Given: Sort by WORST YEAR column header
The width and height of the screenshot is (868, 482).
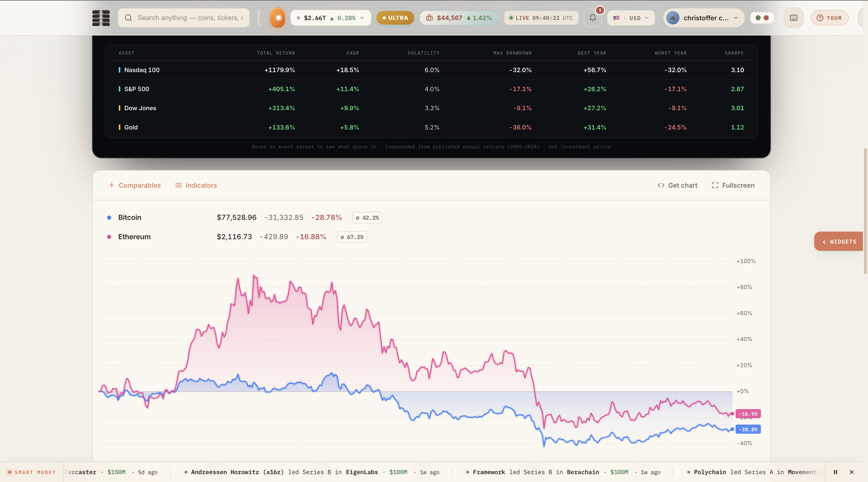Looking at the screenshot, I should 671,53.
